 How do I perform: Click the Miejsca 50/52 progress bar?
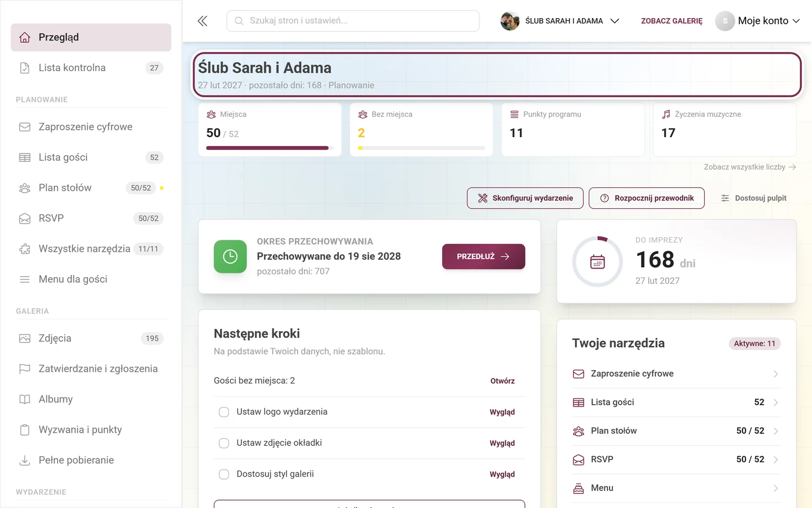(270, 148)
